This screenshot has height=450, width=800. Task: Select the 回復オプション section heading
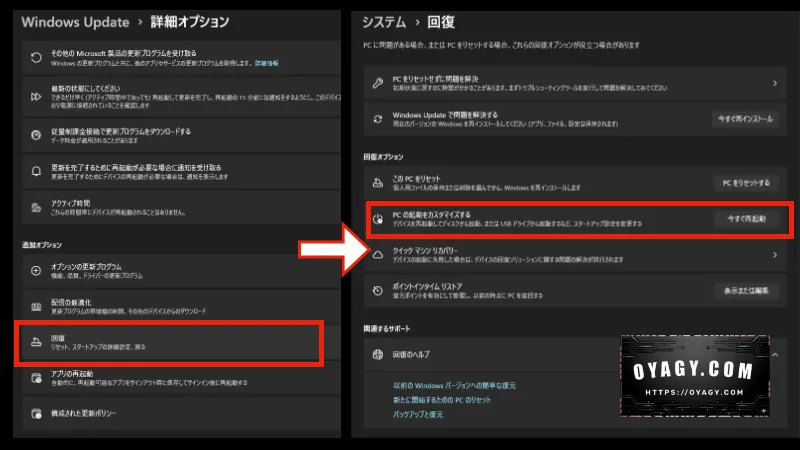click(383, 157)
